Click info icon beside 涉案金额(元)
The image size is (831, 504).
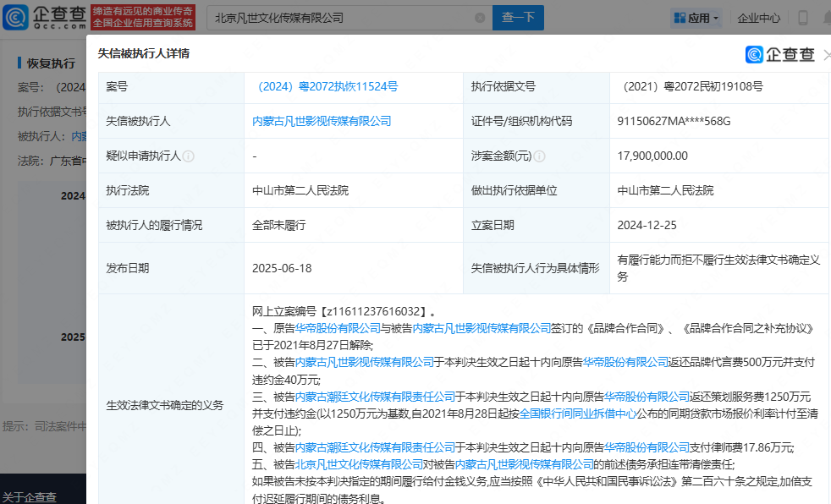pyautogui.click(x=539, y=156)
